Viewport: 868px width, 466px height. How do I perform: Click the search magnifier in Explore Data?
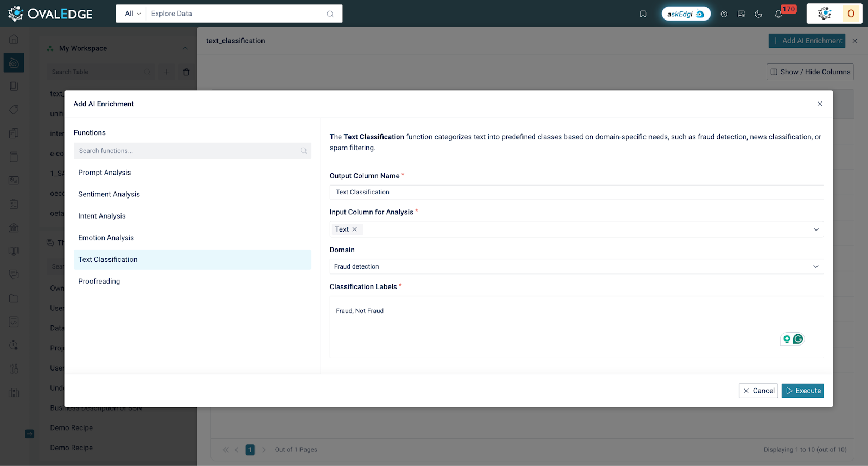330,14
